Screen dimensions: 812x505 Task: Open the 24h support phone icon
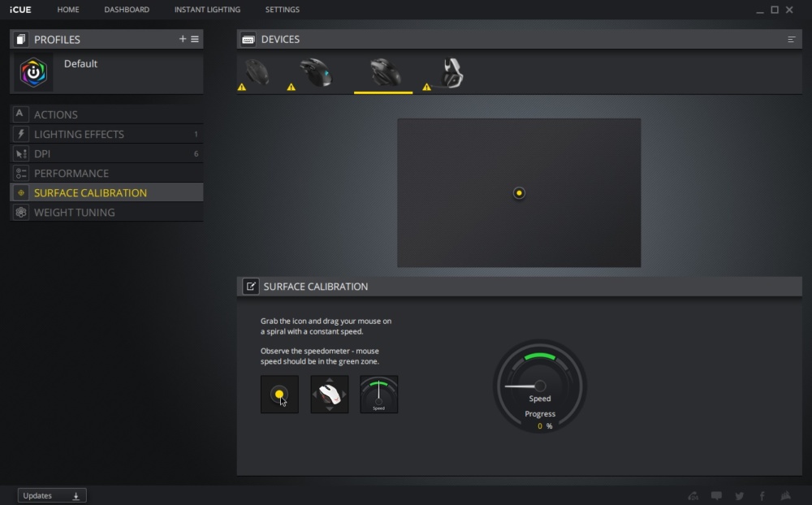(x=693, y=496)
